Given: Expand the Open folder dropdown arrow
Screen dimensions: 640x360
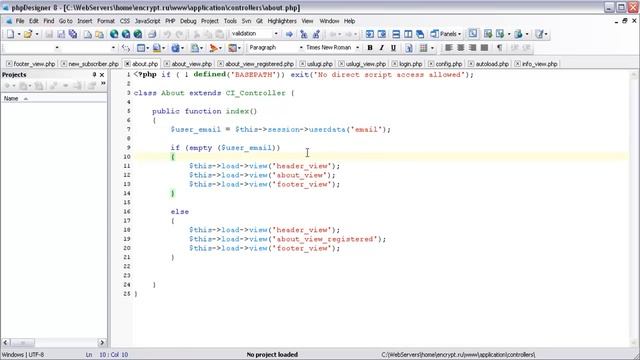Looking at the screenshot, I should coord(37,34).
